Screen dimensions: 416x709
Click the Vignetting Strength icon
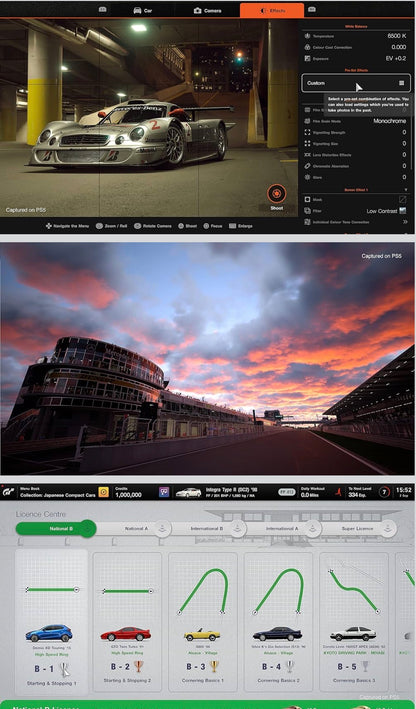[x=307, y=132]
